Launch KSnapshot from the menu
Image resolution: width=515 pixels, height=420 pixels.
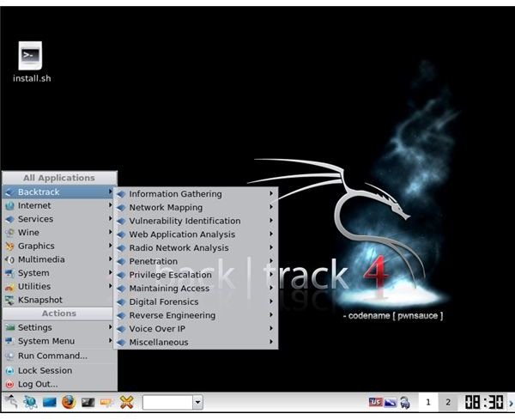[58, 300]
